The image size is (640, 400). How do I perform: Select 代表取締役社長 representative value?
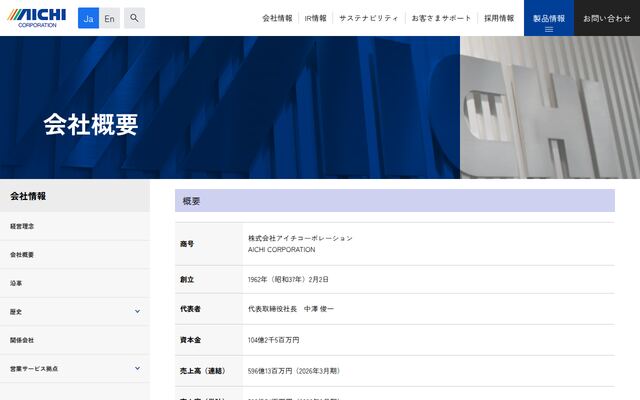(x=291, y=309)
